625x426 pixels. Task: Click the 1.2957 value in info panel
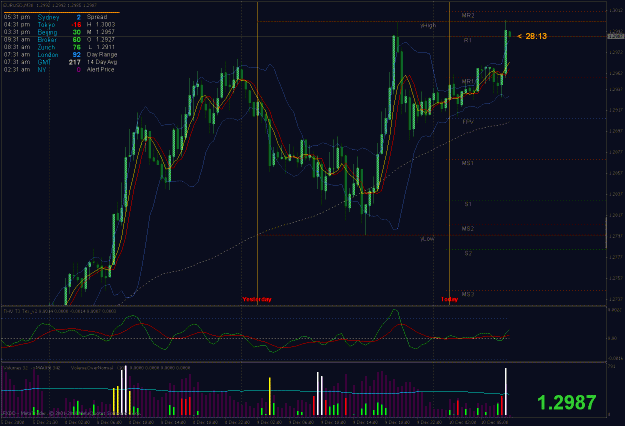coord(105,32)
